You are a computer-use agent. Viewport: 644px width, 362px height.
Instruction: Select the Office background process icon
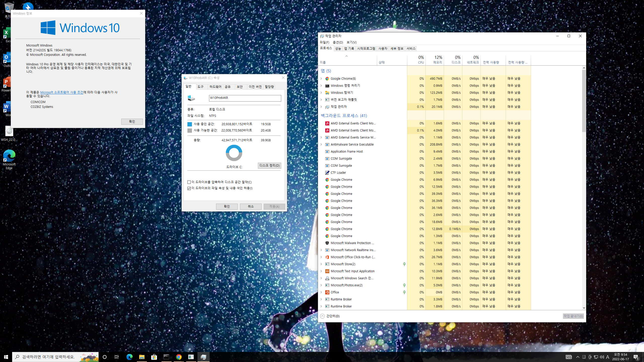(327, 292)
